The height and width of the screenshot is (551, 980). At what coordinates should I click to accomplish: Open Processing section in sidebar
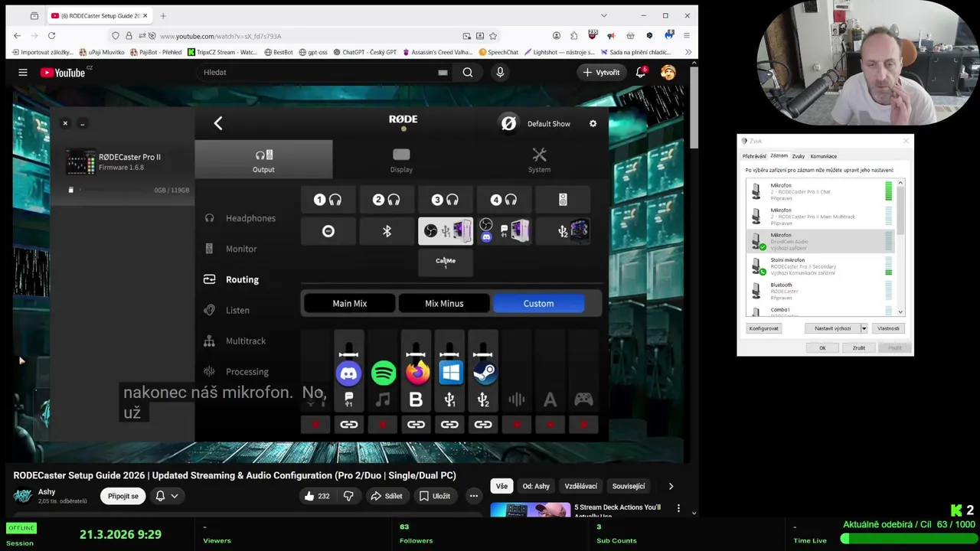pos(237,371)
